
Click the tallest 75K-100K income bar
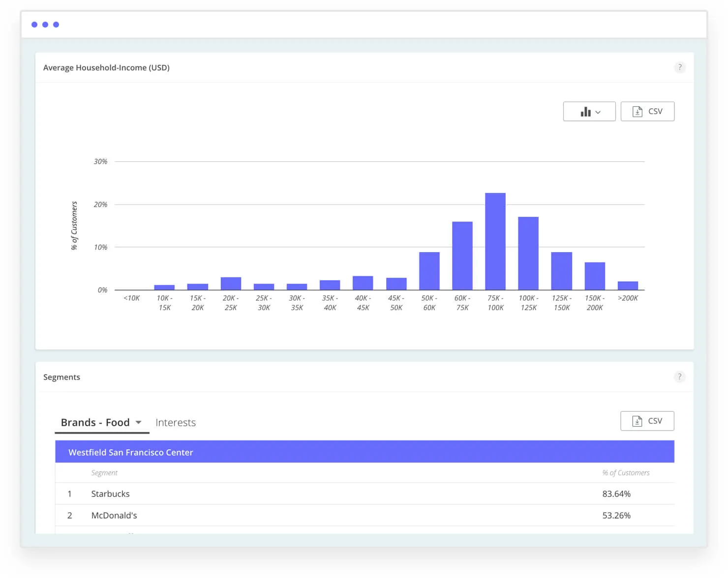(x=495, y=241)
